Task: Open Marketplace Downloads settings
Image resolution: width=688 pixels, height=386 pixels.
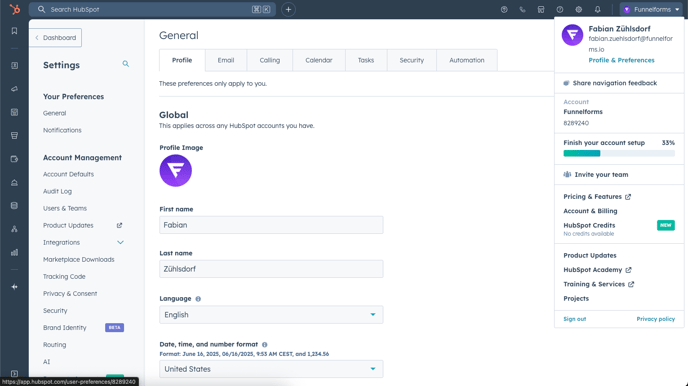Action: click(x=79, y=260)
